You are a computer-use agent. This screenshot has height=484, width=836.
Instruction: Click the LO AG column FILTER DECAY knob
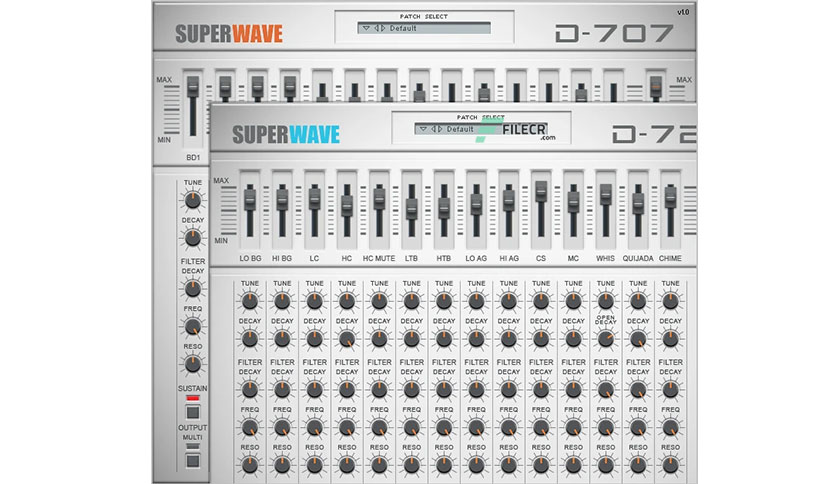pyautogui.click(x=476, y=390)
